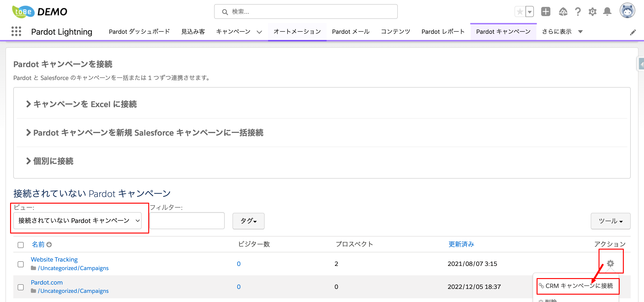
Task: Click the 2021/08/07 3:15 updated date
Action: pyautogui.click(x=472, y=264)
